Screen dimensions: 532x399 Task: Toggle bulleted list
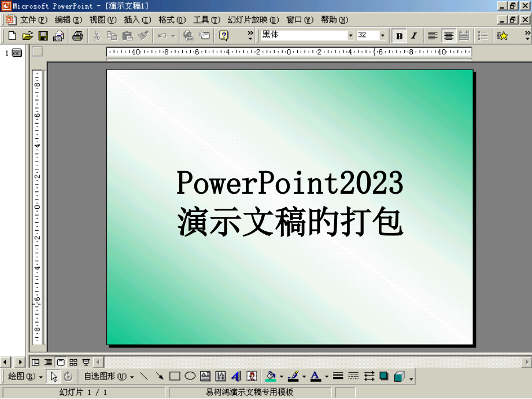(482, 36)
